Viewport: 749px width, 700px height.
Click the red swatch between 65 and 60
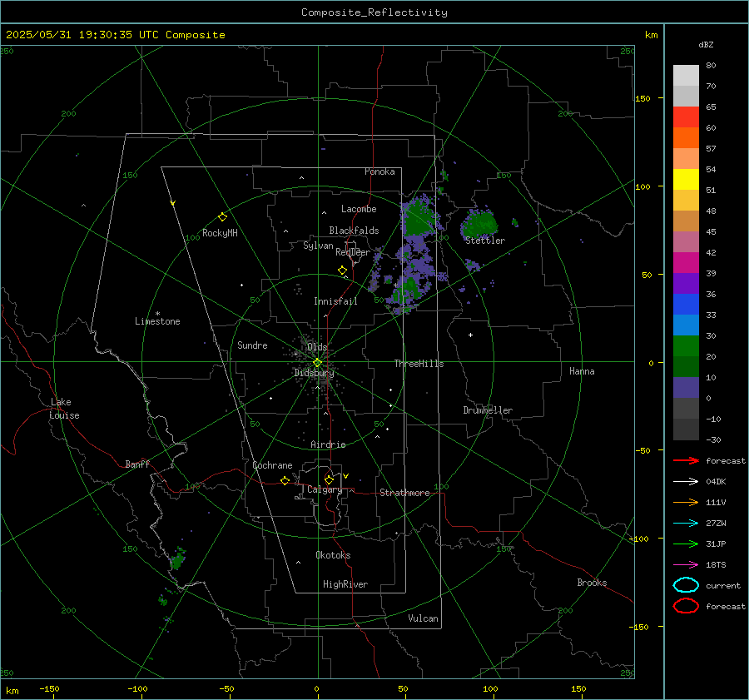click(686, 117)
